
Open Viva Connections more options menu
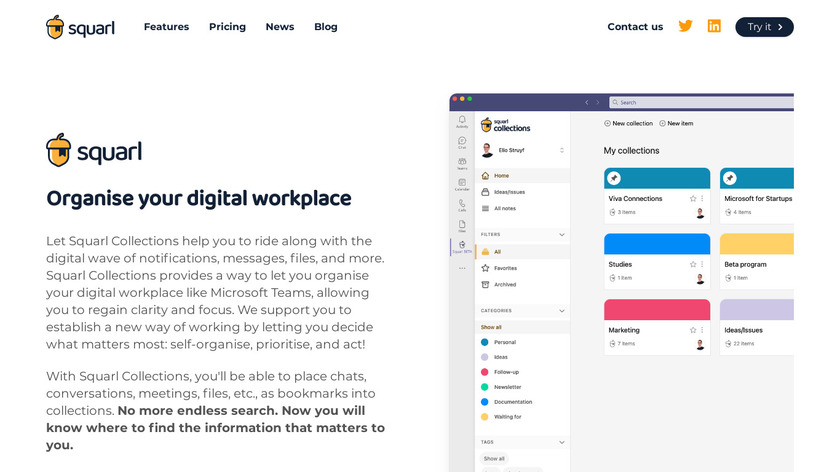(x=702, y=199)
